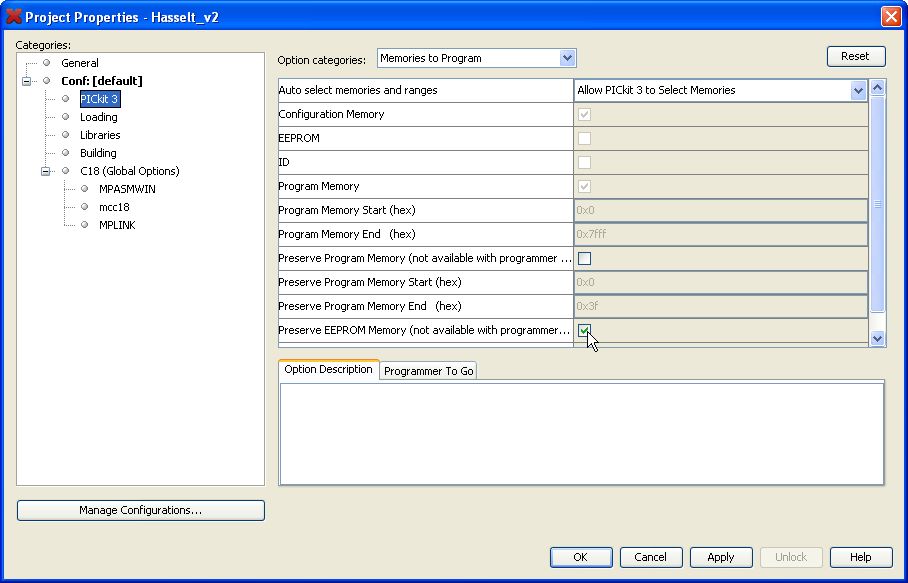Switch to the Programmer To Go tab
The height and width of the screenshot is (583, 908).
[428, 371]
